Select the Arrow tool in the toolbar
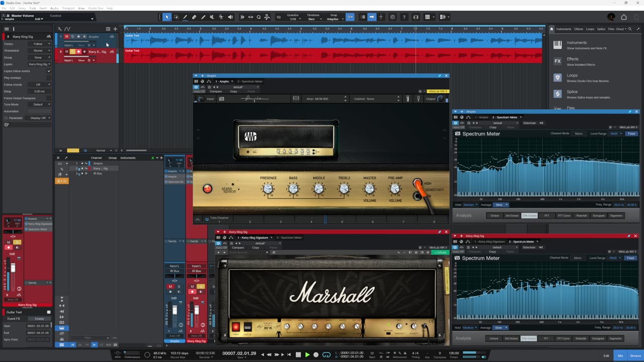The width and height of the screenshot is (644, 362). coord(167,17)
